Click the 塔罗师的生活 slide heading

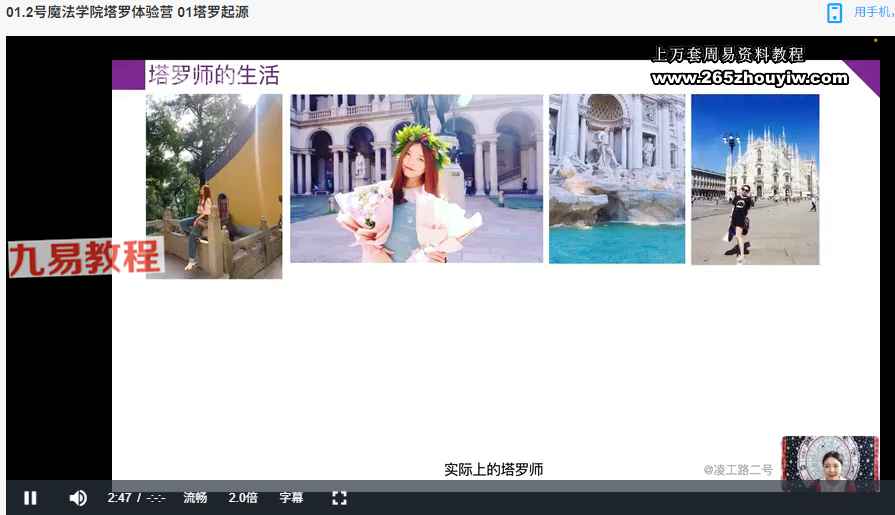pos(213,75)
